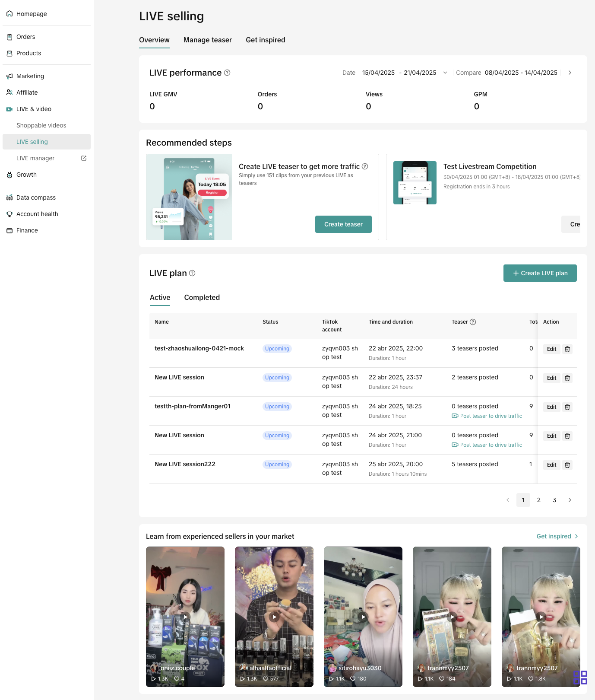Delete the 21:00 New LIVE session plan
Viewport: 595px width, 700px height.
(567, 436)
